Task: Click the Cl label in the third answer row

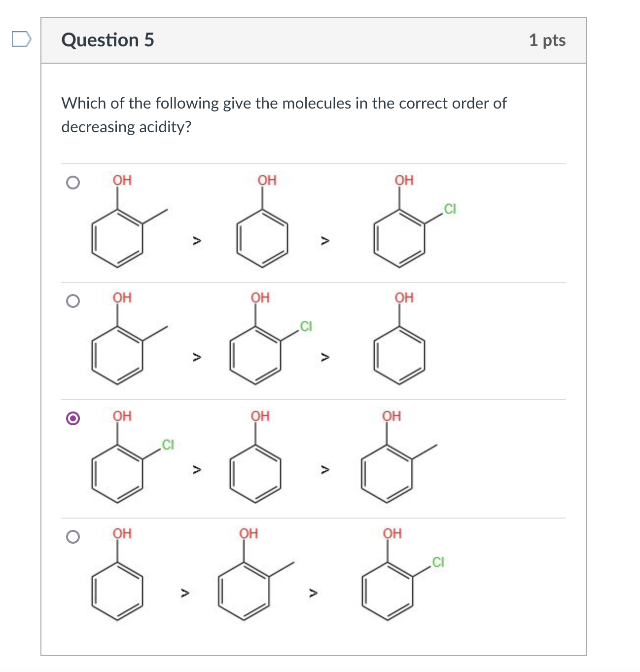Action: [x=168, y=445]
